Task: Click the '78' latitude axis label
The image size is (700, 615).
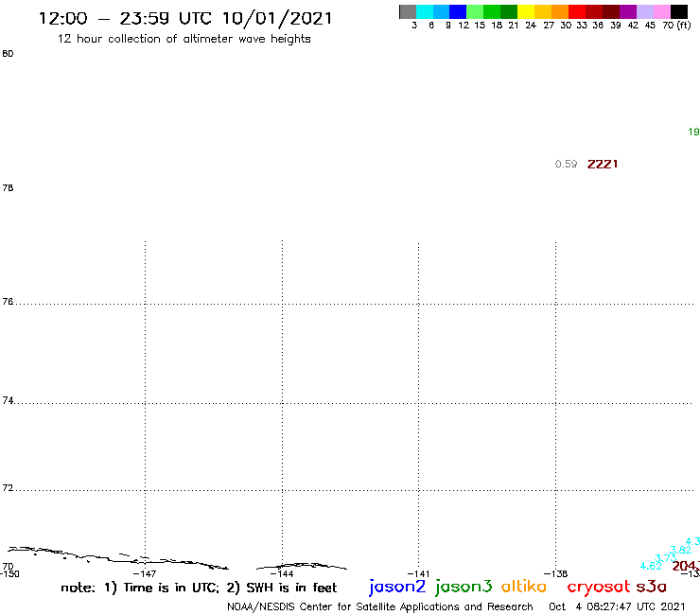Action: tap(8, 188)
